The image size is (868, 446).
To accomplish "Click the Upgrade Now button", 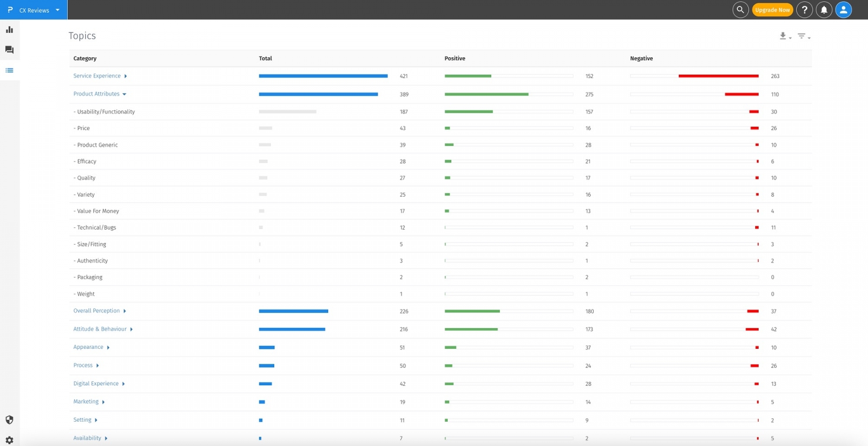I will click(773, 10).
